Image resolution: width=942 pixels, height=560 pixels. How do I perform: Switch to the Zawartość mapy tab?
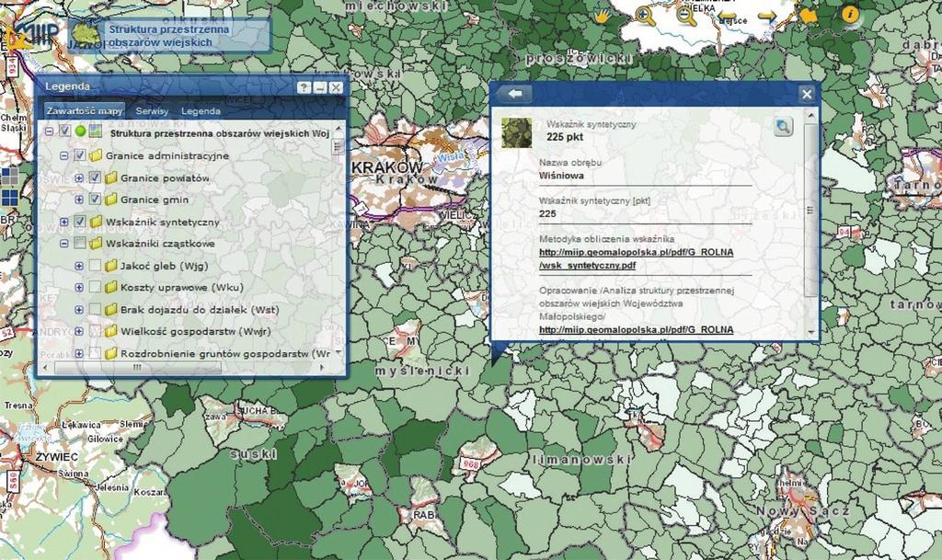85,110
